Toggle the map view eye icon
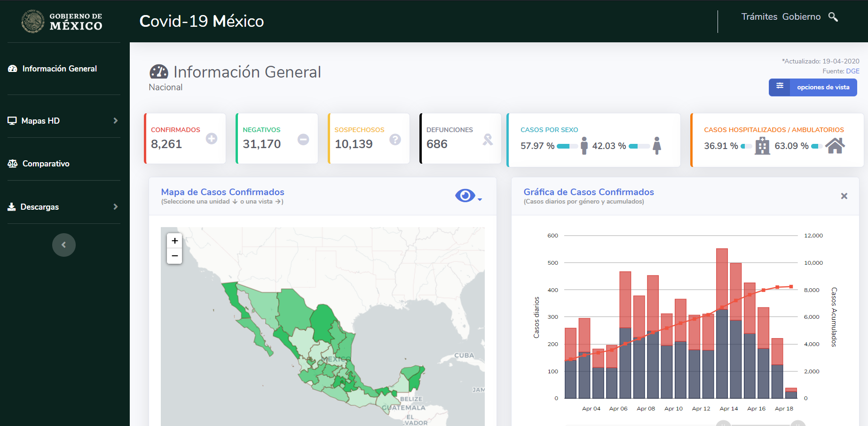Screen dimensions: 868x426 click(x=465, y=196)
